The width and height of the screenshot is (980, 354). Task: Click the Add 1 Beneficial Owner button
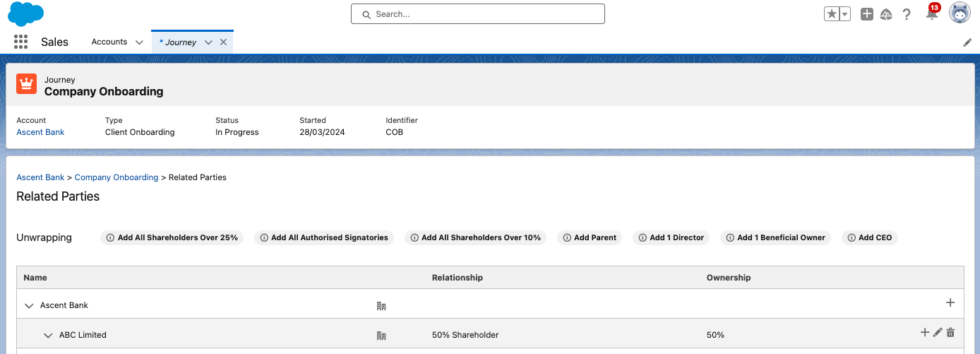(776, 238)
